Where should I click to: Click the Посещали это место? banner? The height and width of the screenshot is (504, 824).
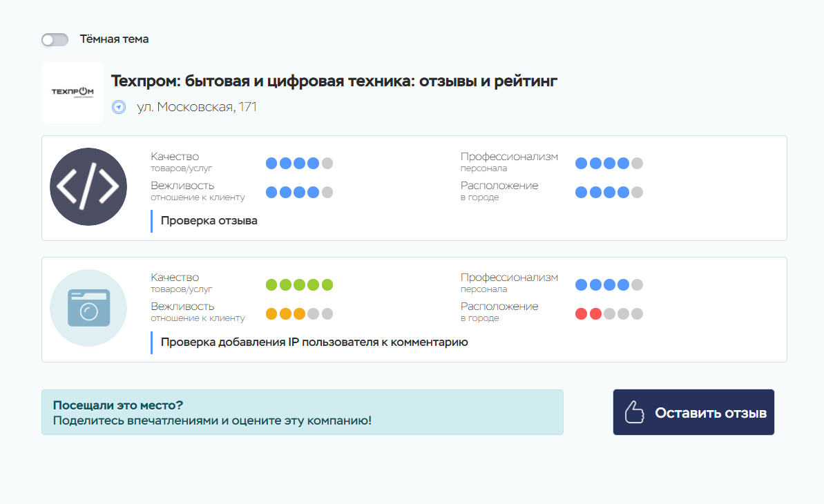[302, 412]
